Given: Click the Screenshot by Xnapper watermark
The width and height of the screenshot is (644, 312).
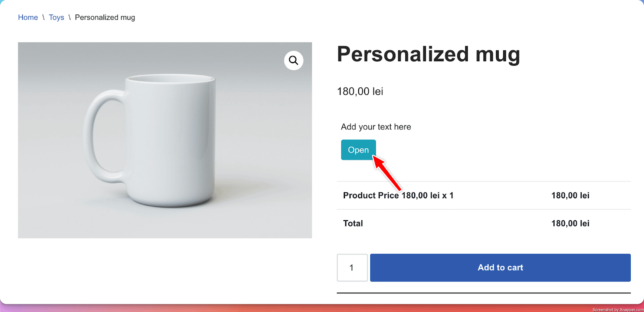Looking at the screenshot, I should click(x=617, y=310).
